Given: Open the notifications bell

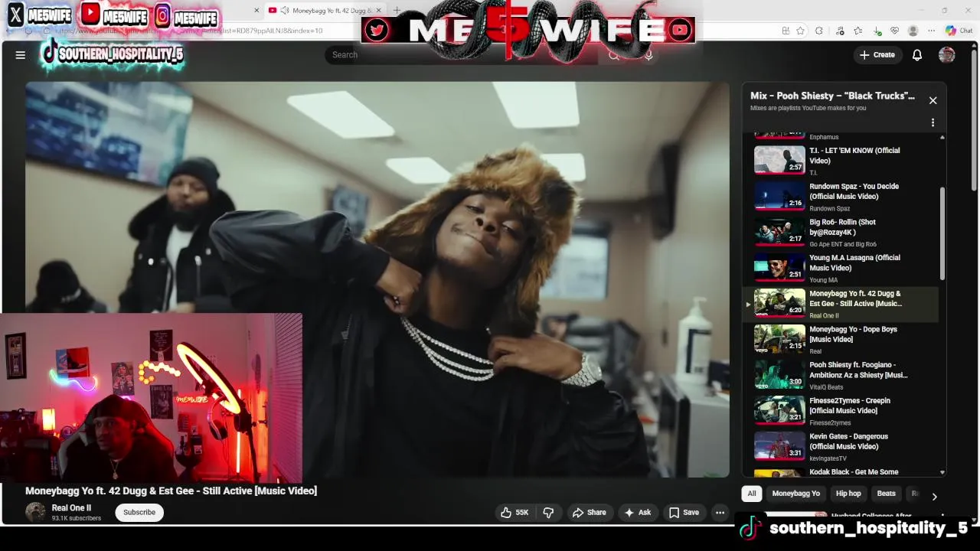Looking at the screenshot, I should [916, 54].
